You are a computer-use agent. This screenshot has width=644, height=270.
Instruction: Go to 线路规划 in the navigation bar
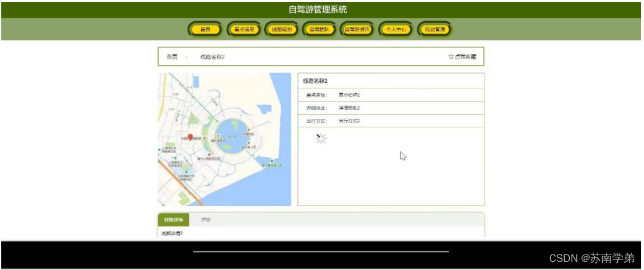(x=282, y=29)
